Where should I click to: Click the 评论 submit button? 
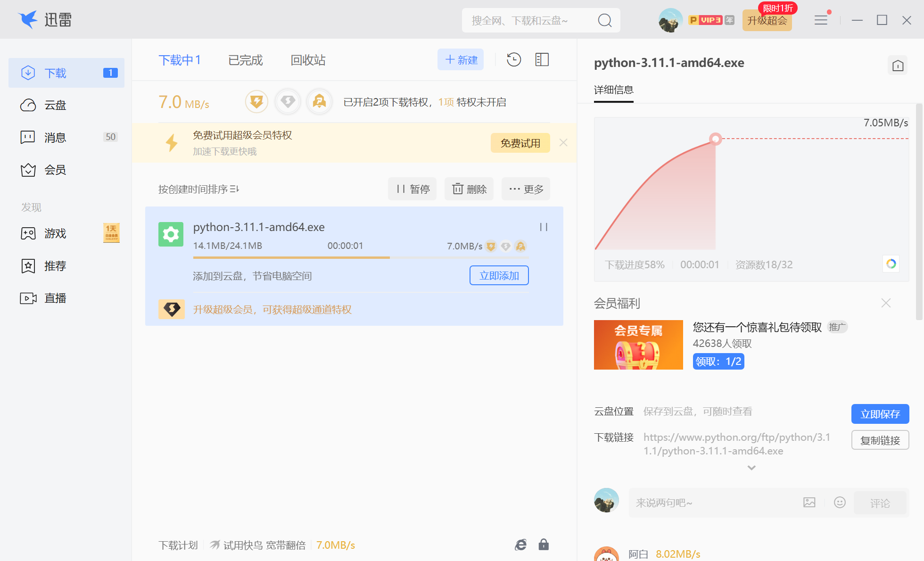pos(880,503)
